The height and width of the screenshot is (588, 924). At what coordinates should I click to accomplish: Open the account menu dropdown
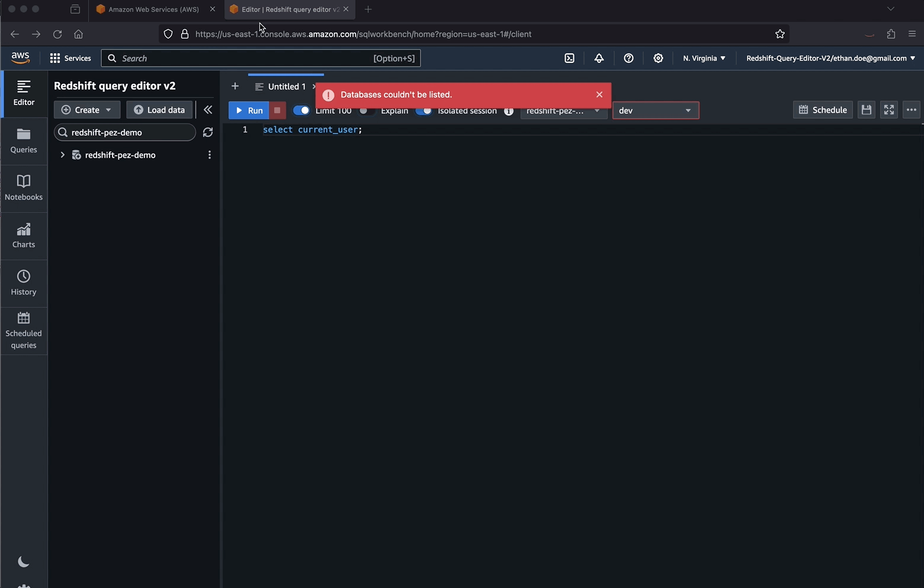(830, 58)
